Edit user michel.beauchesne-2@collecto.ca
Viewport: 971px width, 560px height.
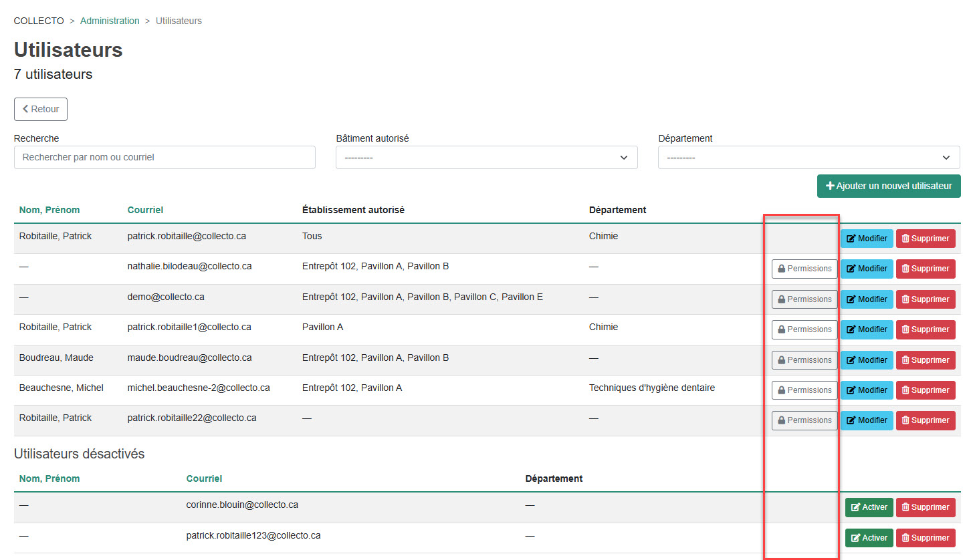[x=866, y=390]
